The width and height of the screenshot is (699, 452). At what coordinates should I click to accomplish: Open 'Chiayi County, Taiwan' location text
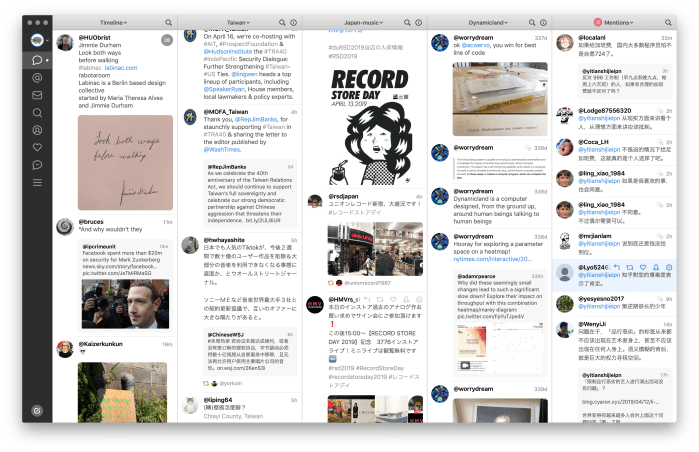click(x=233, y=416)
